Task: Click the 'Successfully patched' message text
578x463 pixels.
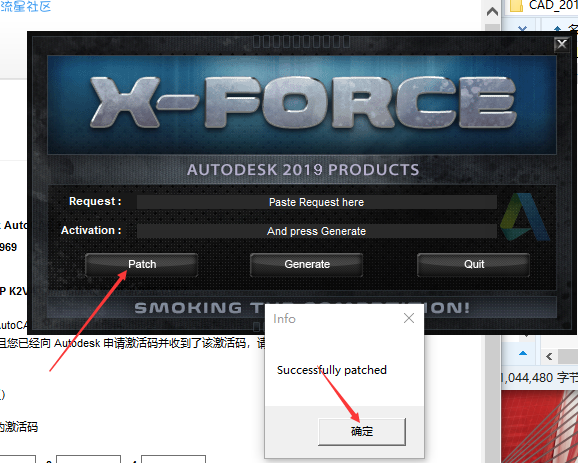Action: [332, 370]
